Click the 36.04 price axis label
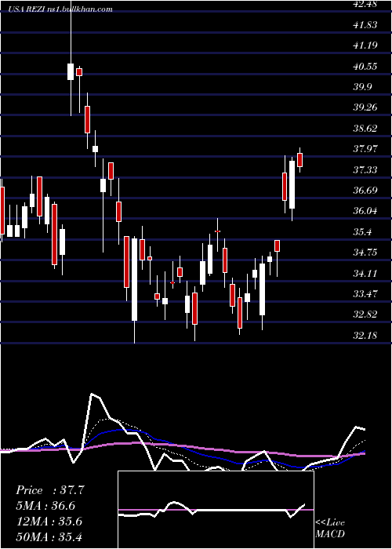The height and width of the screenshot is (549, 392). [365, 211]
